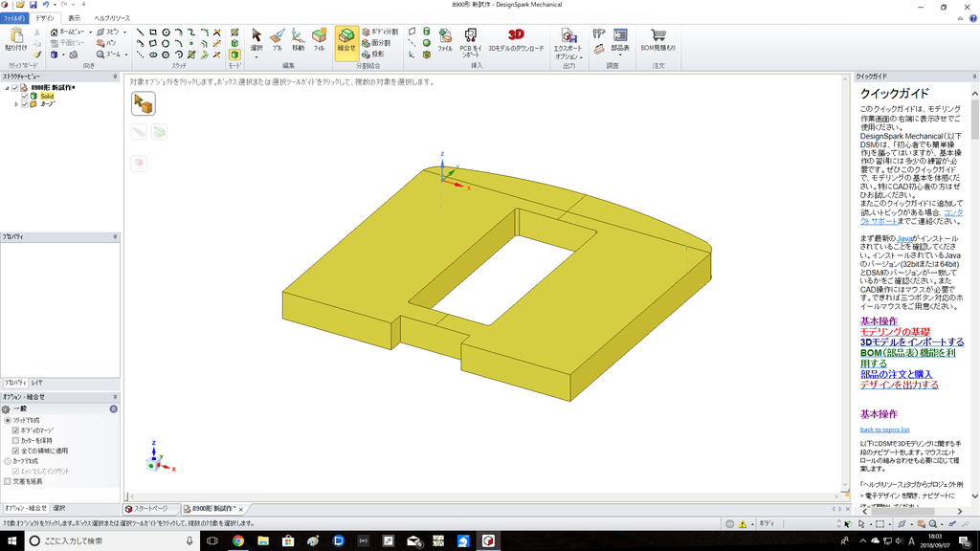
Task: Click the ボディ分割 (Split Body) tool
Action: [381, 32]
